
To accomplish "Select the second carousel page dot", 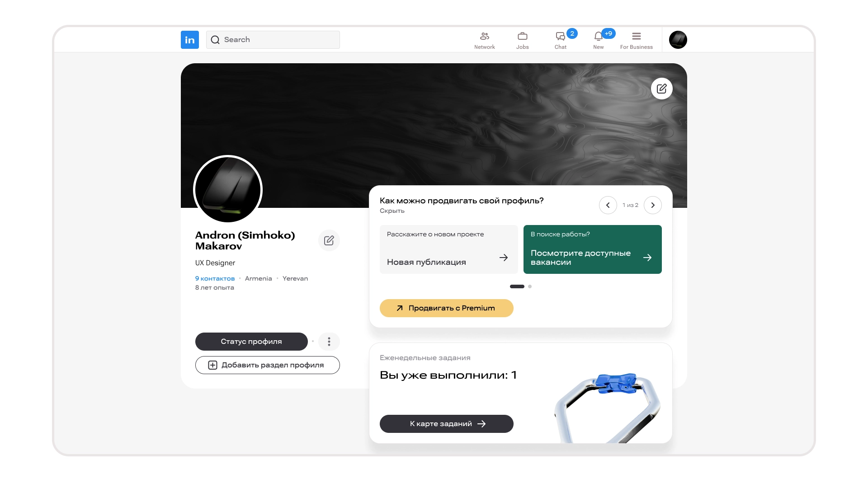I will click(530, 286).
